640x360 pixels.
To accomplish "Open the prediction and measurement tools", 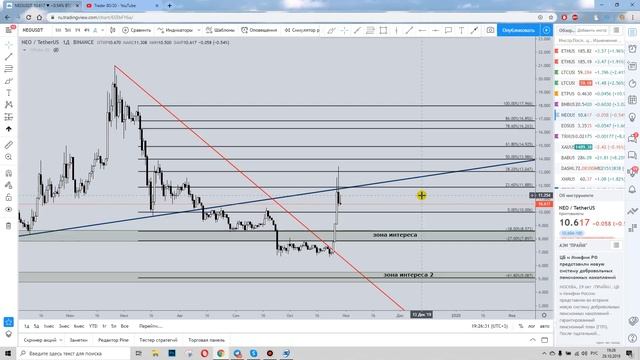I will [9, 117].
